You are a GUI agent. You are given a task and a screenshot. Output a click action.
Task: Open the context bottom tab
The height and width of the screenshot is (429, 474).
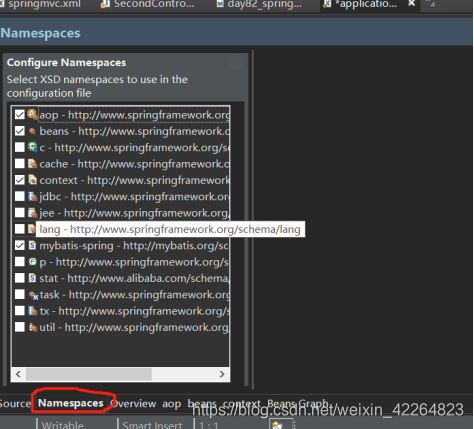pyautogui.click(x=242, y=404)
